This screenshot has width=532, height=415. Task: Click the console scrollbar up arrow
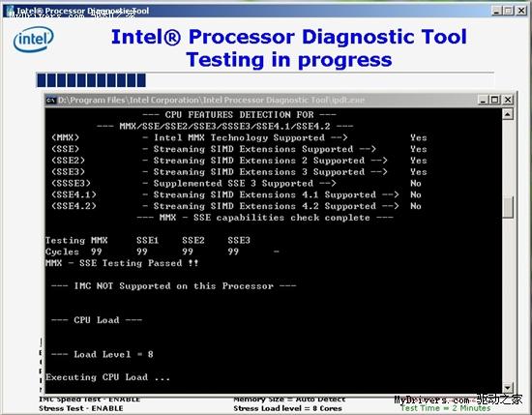pyautogui.click(x=507, y=114)
